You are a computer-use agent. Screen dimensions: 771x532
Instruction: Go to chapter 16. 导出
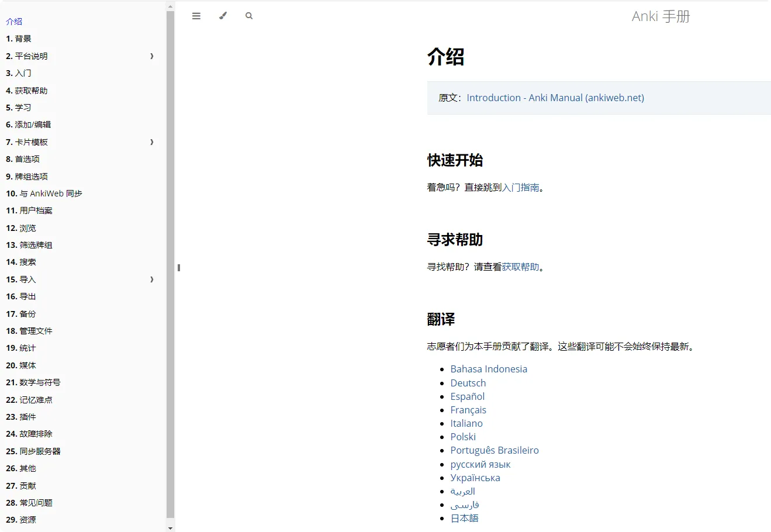pyautogui.click(x=21, y=296)
